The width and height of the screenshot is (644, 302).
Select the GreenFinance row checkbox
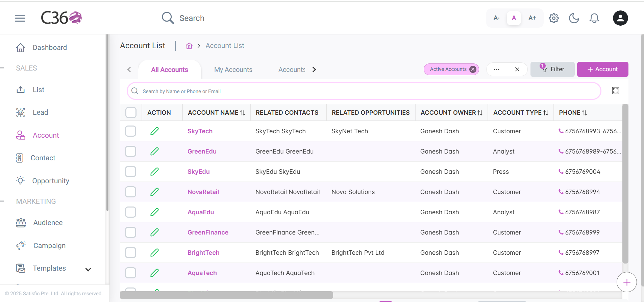point(131,232)
